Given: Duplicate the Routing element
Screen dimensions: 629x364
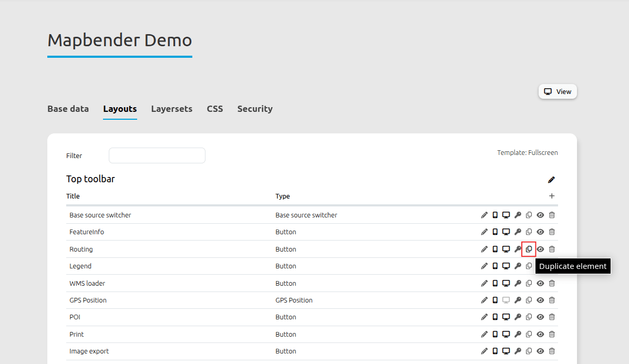Looking at the screenshot, I should pyautogui.click(x=529, y=249).
